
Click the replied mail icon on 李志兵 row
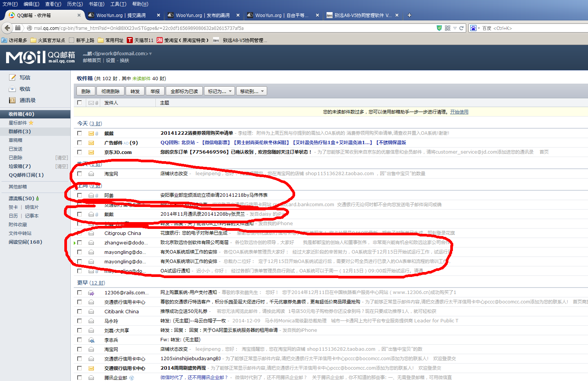click(91, 340)
